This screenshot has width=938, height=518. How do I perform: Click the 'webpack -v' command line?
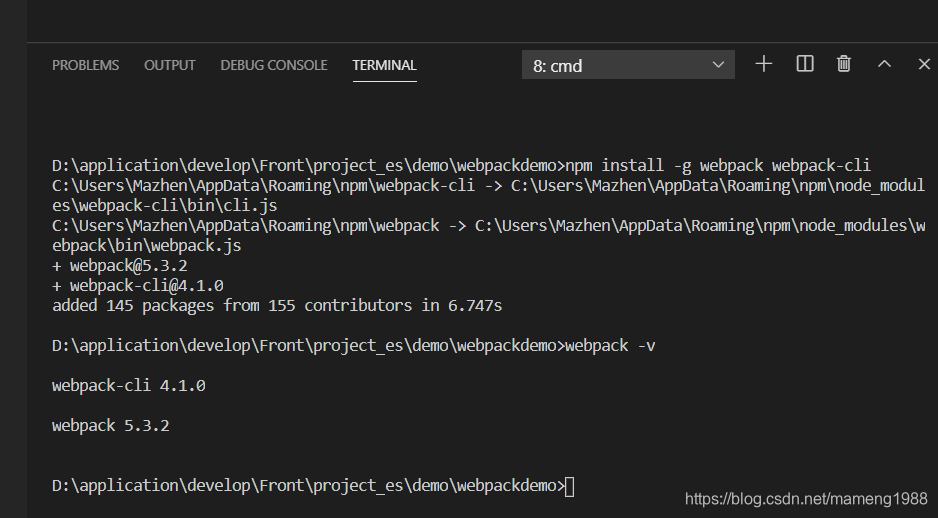(x=354, y=346)
